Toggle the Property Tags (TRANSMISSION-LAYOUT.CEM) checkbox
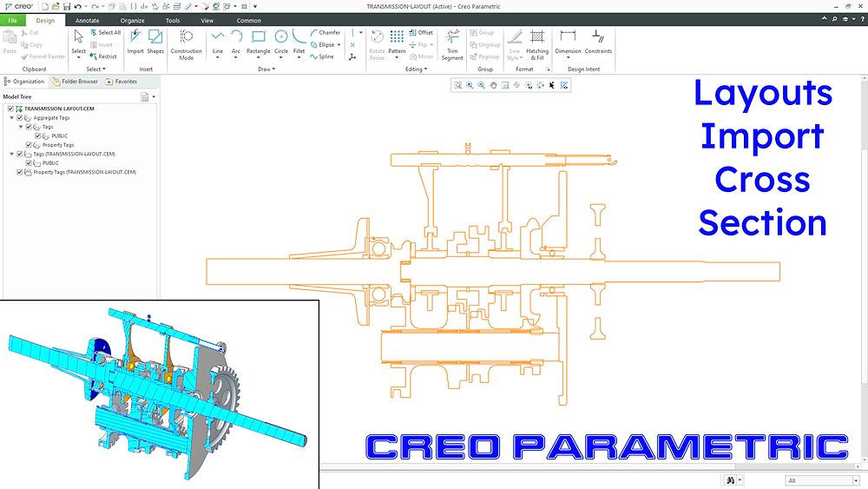The height and width of the screenshot is (489, 868). coord(20,172)
